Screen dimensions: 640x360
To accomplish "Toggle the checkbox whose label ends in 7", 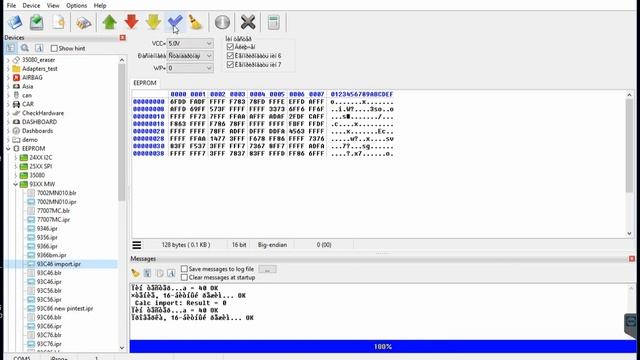I will [x=230, y=64].
